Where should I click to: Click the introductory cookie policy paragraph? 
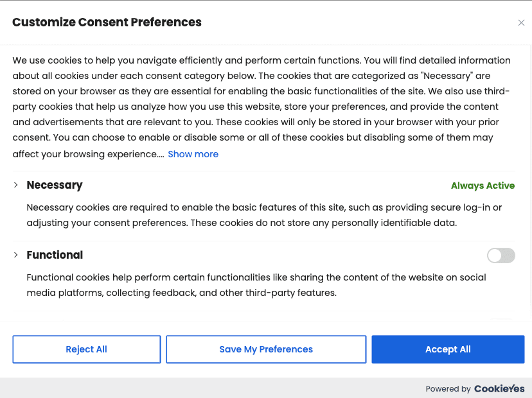click(262, 107)
